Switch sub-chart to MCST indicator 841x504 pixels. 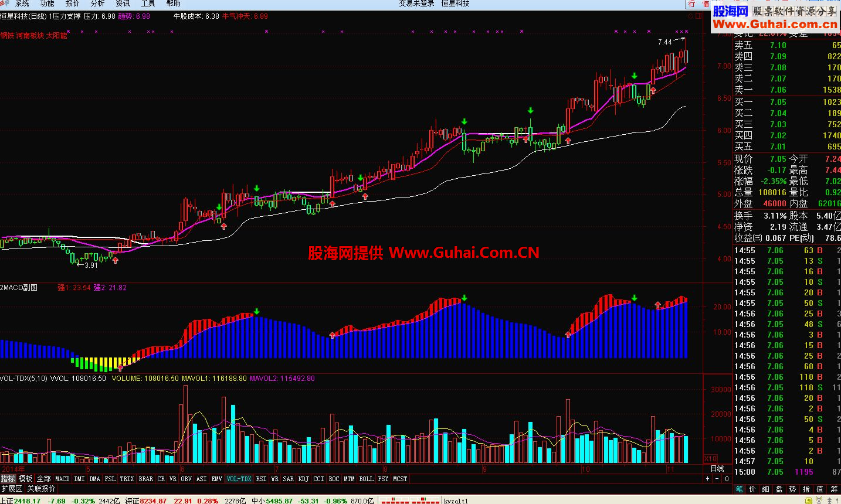pos(400,479)
